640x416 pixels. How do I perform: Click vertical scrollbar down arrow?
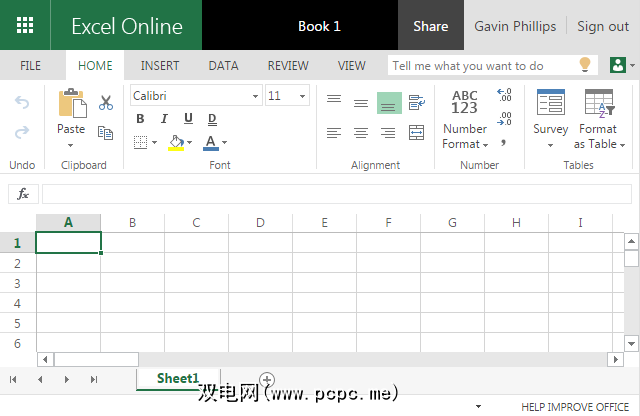(x=631, y=344)
